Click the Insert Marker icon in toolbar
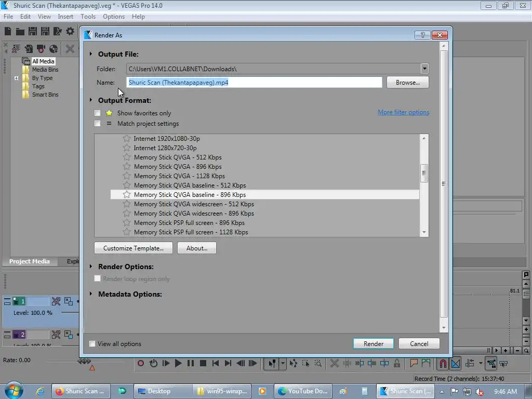This screenshot has height=399, width=532. (x=414, y=363)
